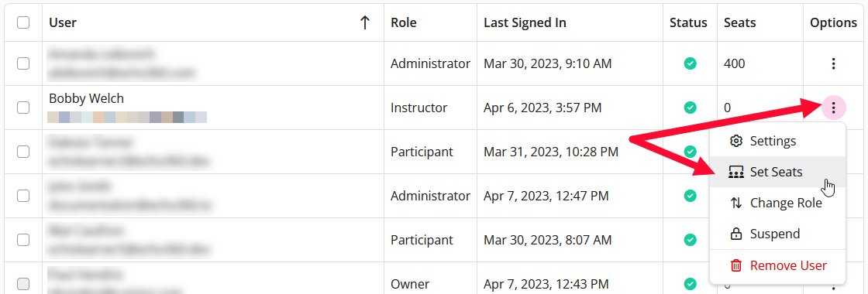Viewport: 868px width, 294px height.
Task: Toggle the select-all checkbox in the header
Action: [x=23, y=22]
